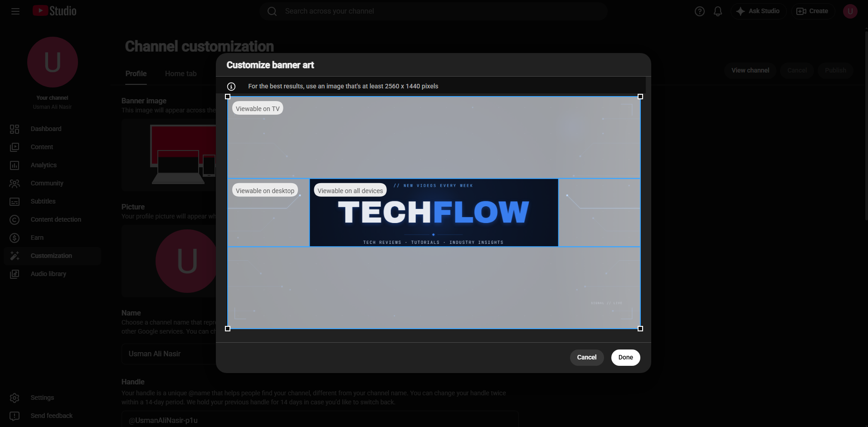This screenshot has width=868, height=427.
Task: Open Content page in sidebar
Action: click(52, 147)
